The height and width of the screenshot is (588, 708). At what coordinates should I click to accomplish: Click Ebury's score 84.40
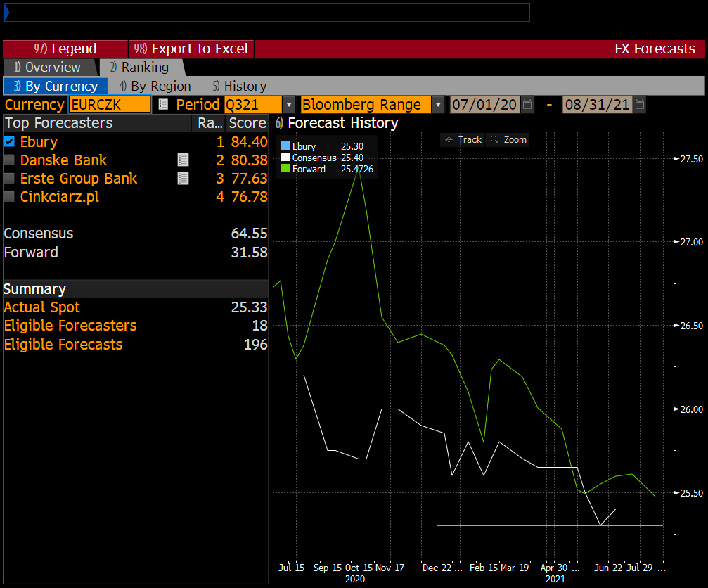click(249, 142)
